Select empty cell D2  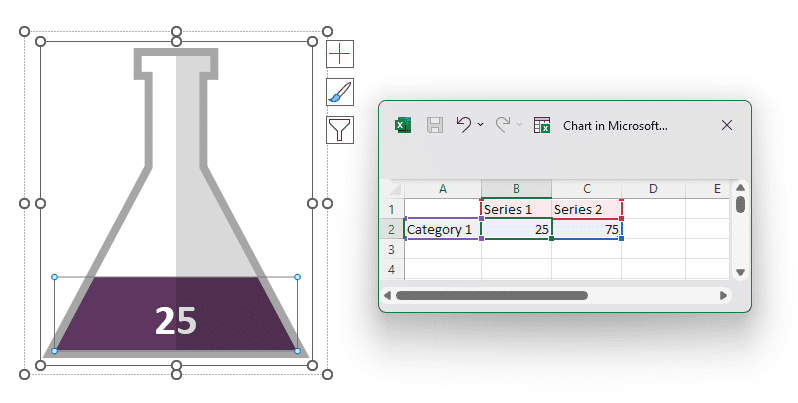coord(653,229)
